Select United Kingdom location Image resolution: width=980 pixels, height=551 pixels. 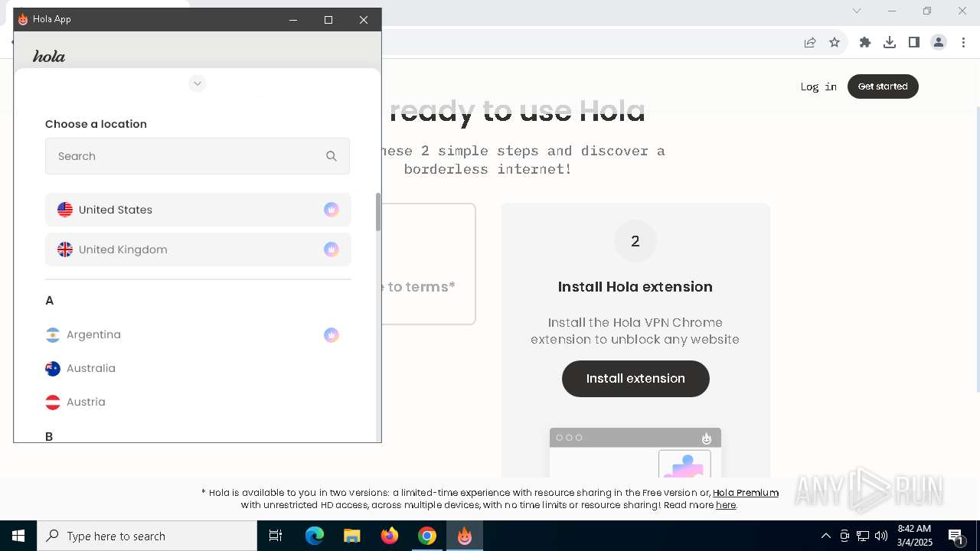click(198, 249)
